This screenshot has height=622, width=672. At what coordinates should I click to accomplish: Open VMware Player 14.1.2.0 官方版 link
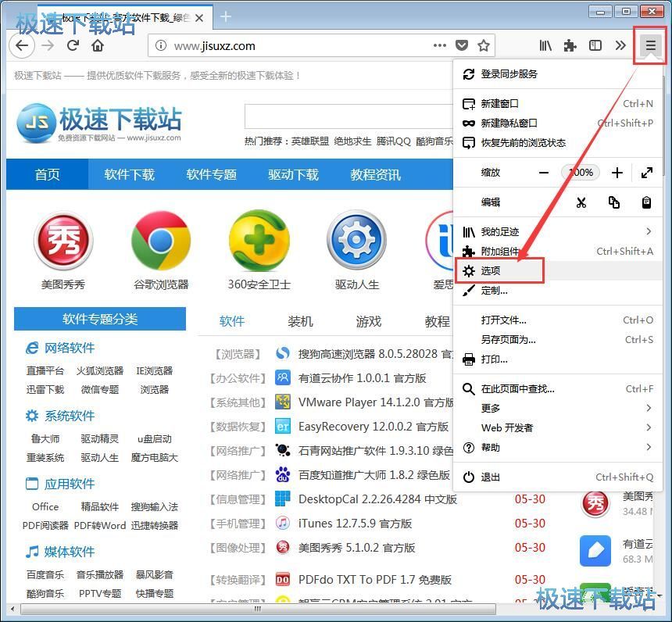376,402
